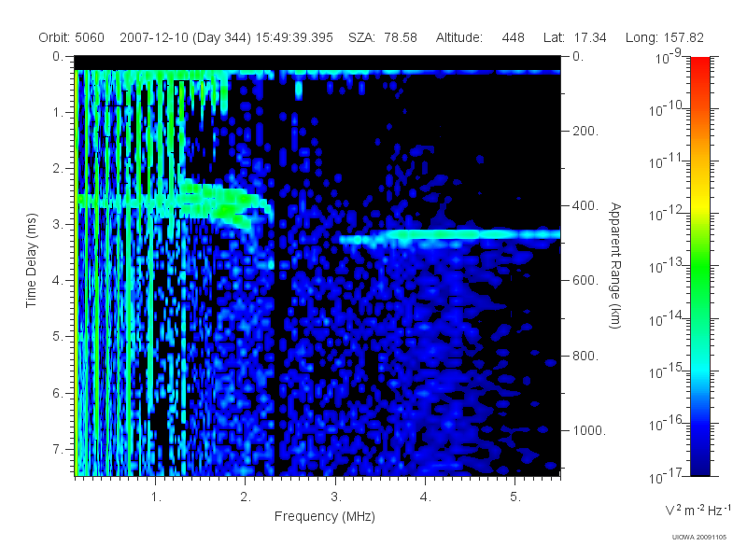Click the '4.' frequency axis tick label
Viewport: 747px width, 560px height.
point(426,497)
